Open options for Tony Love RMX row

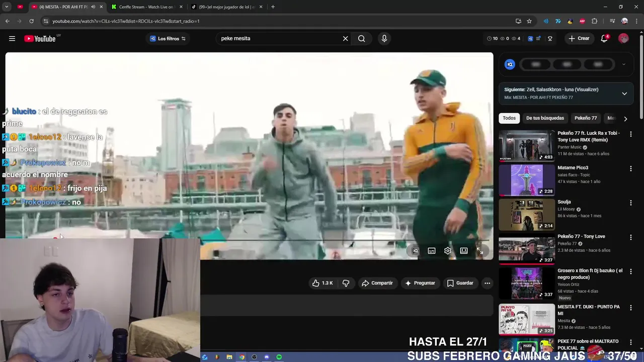click(x=630, y=134)
